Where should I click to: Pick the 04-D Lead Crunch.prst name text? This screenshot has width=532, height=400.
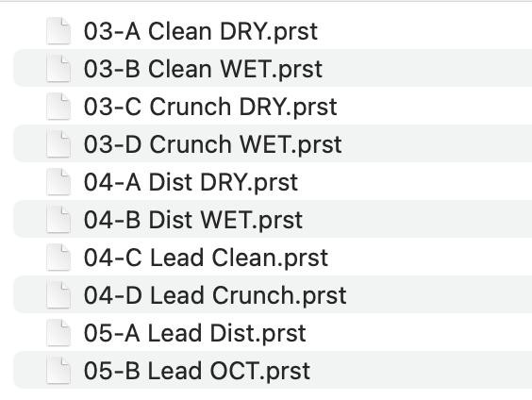pyautogui.click(x=215, y=296)
